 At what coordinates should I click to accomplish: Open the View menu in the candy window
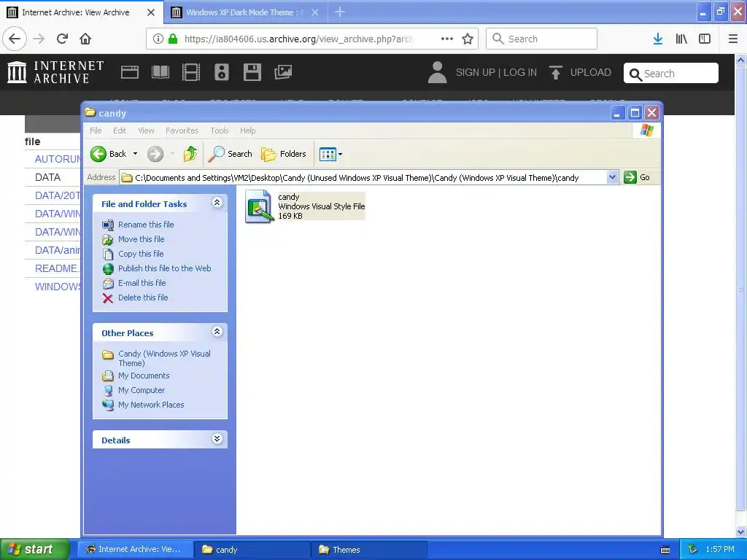pos(146,131)
